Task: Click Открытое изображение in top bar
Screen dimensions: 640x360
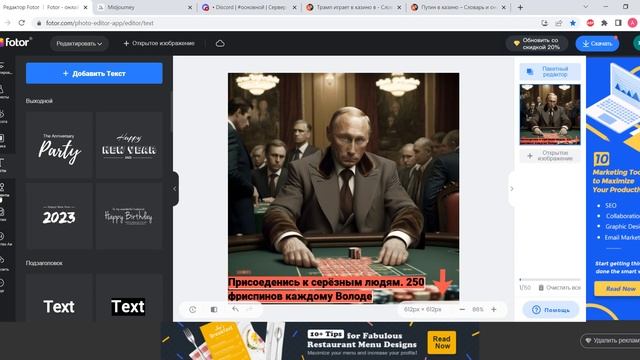Action: coord(159,43)
